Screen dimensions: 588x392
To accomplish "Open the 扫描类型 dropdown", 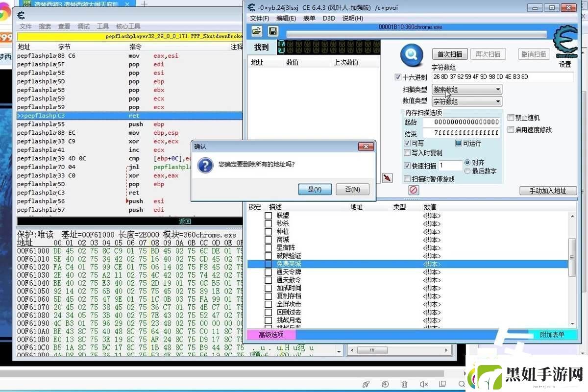I will click(x=467, y=90).
